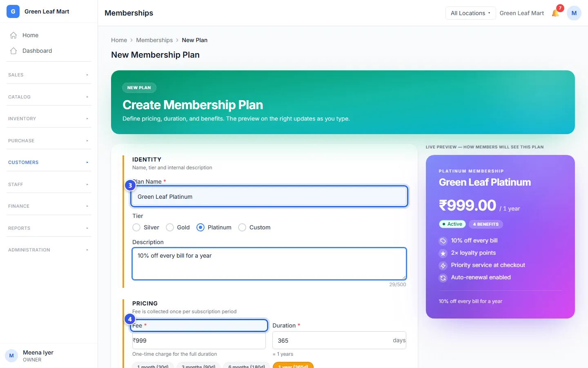
Task: Click the Green Leaf Mart G logo
Action: click(13, 11)
